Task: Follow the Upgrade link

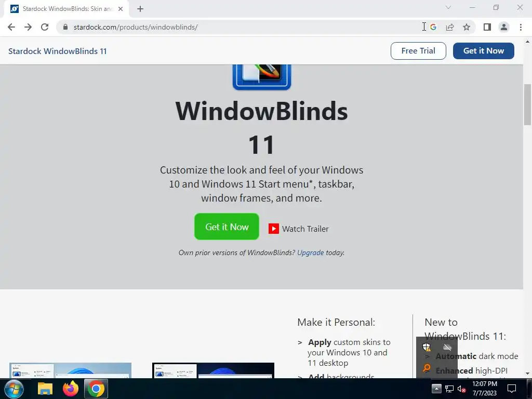Action: pos(311,253)
